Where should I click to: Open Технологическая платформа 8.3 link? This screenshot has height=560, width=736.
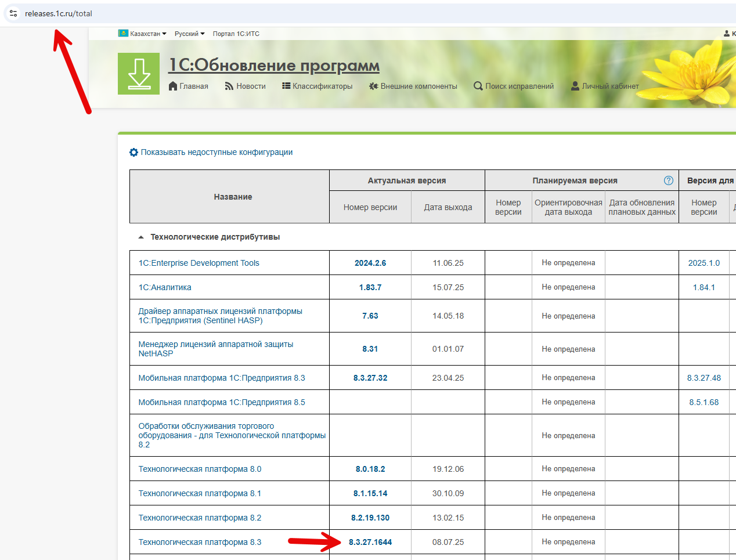point(200,542)
